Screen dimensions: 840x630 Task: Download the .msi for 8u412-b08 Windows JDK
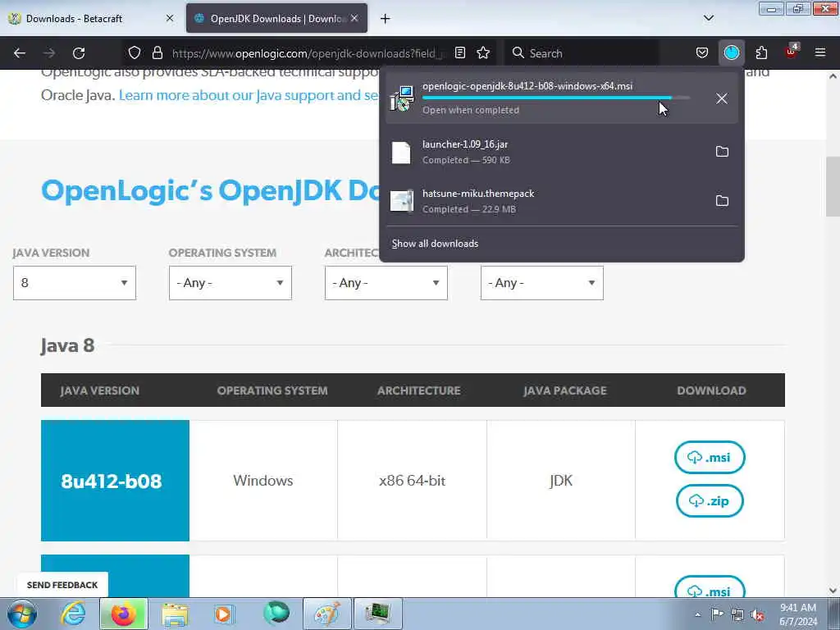[x=710, y=458]
